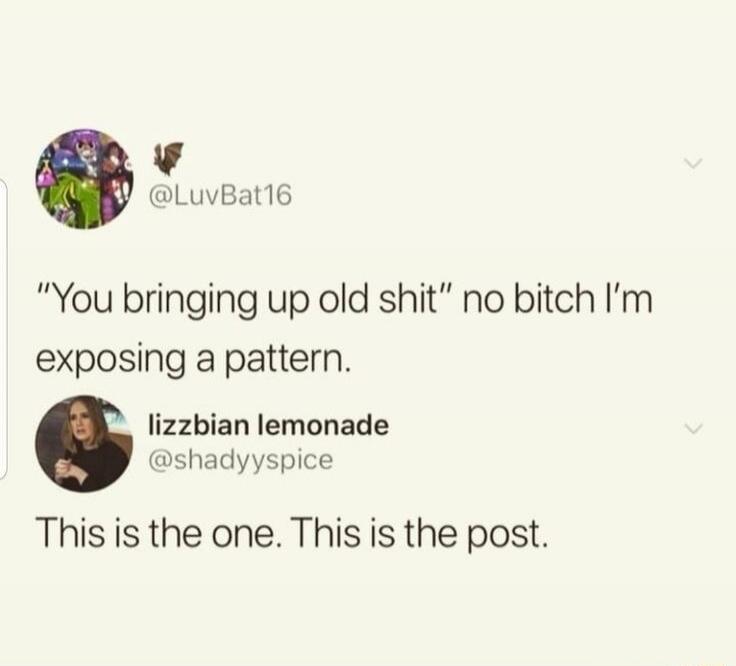736x666 pixels.
Task: Click the word "exposing" in the tweet
Action: (111, 360)
